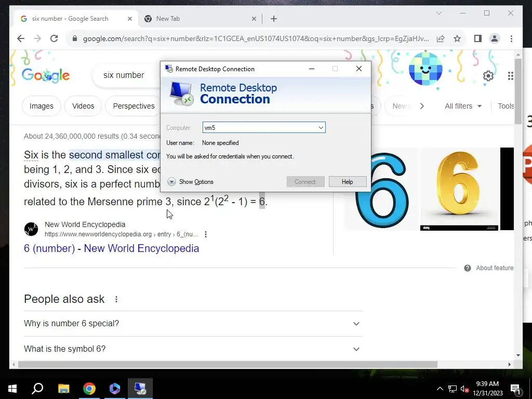Expand 'What is the symbol 6?'

[x=193, y=349]
